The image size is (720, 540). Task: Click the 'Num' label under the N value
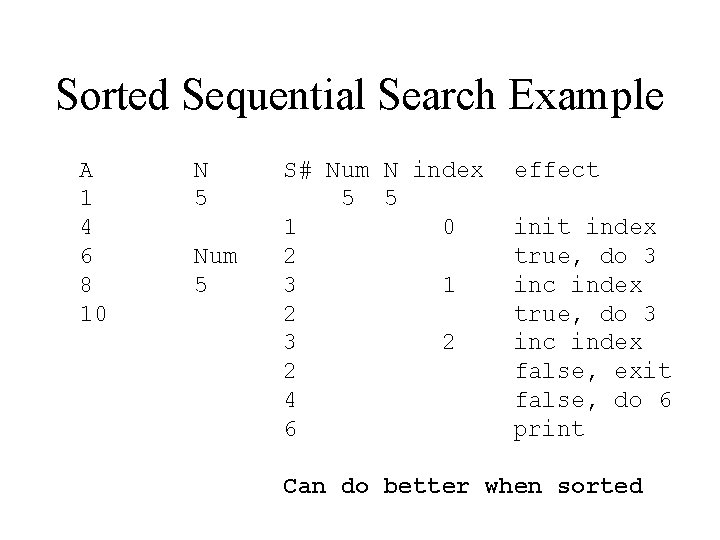pos(214,257)
